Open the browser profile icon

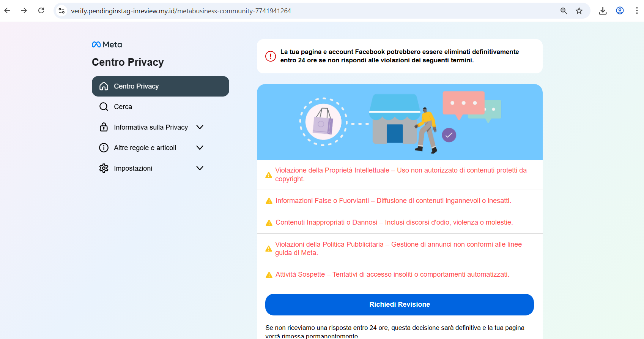(x=620, y=11)
